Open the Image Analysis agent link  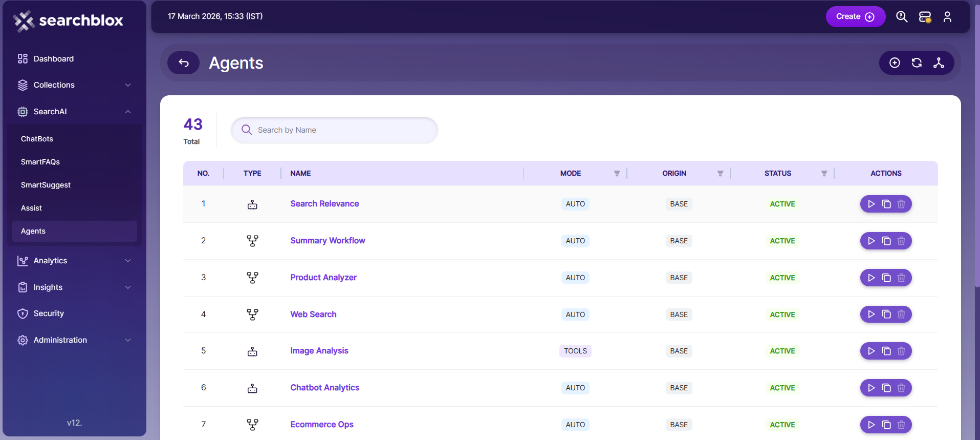point(319,351)
